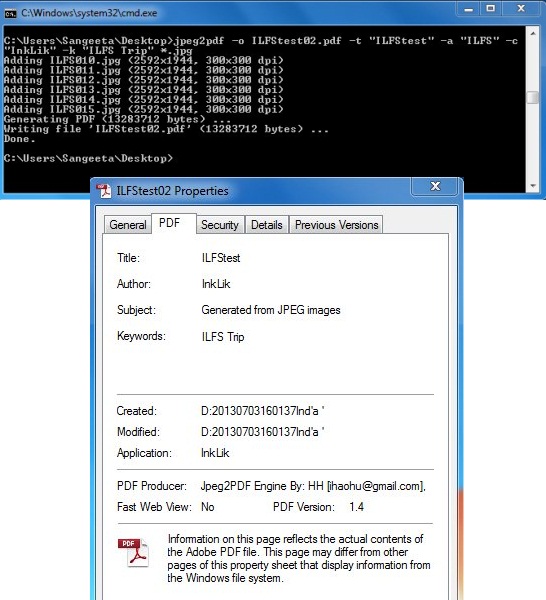
Task: Minimize the cmd.exe window
Action: click(469, 9)
